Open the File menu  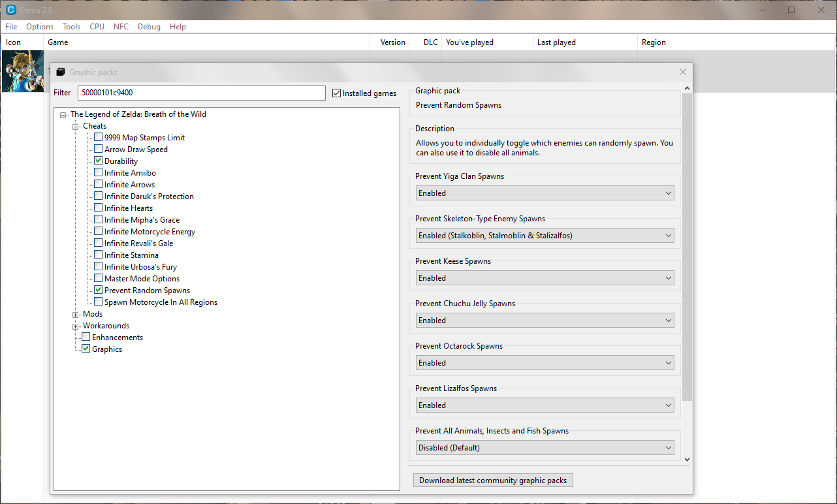pos(11,27)
